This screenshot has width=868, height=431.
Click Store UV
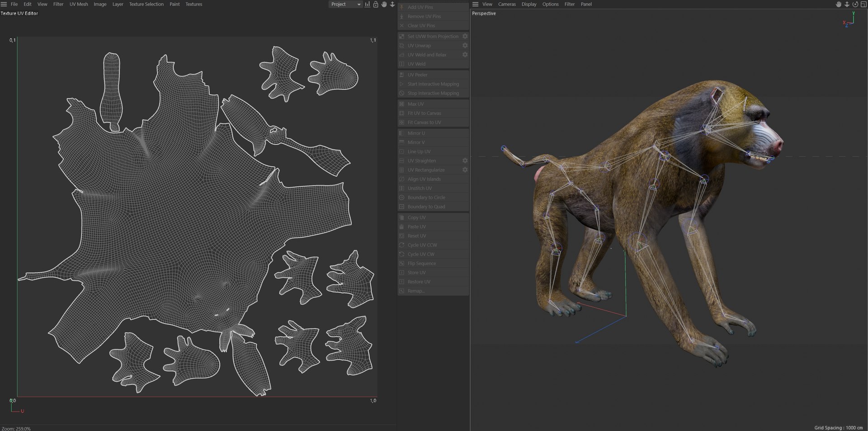click(433, 272)
